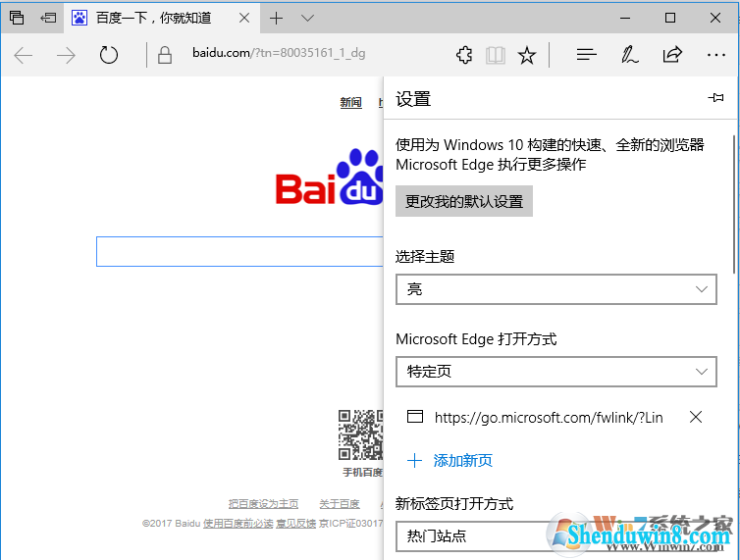Select the address bar URL text

click(279, 53)
